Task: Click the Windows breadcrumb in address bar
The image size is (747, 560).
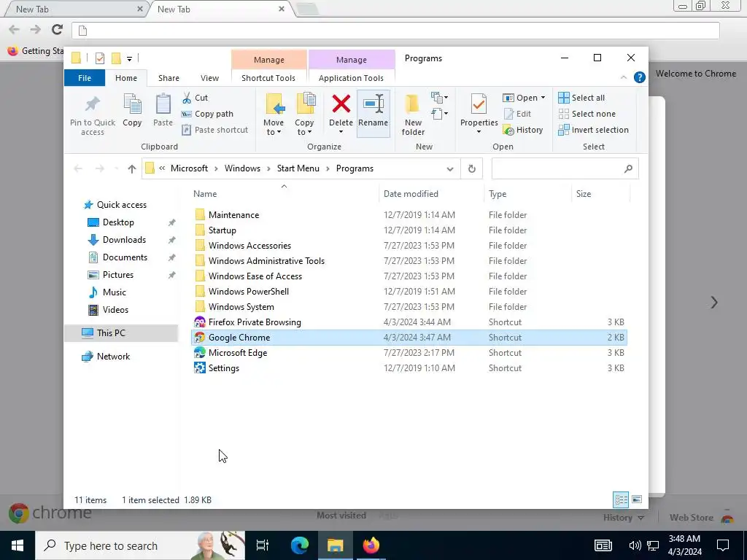Action: (x=242, y=168)
